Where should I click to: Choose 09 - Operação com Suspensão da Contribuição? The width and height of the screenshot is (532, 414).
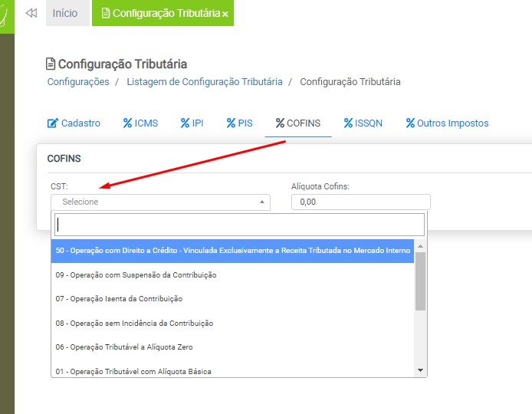click(x=136, y=275)
